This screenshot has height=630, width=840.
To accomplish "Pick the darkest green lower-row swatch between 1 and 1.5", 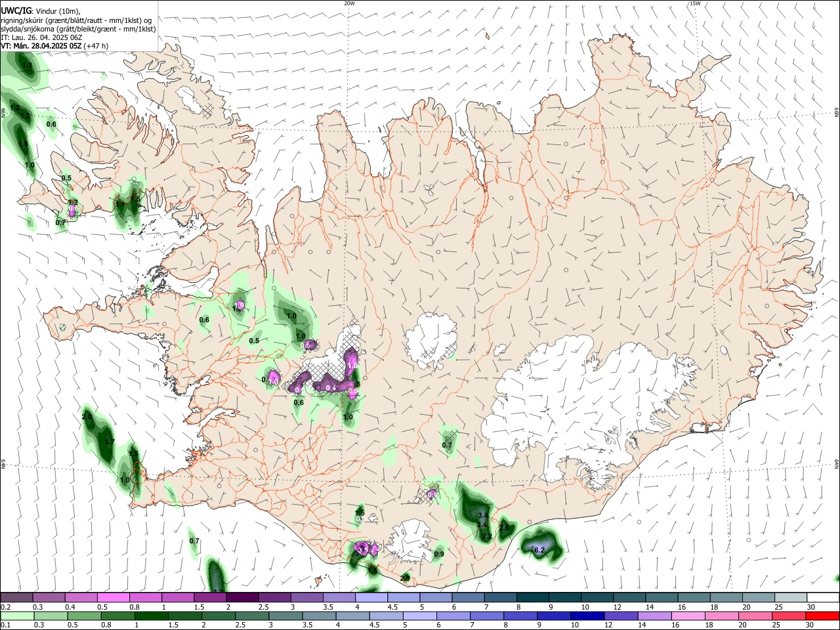I will (152, 616).
